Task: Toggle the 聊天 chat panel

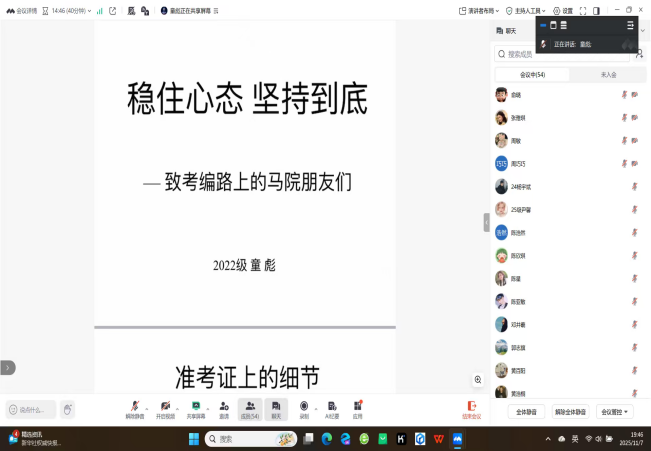Action: click(x=276, y=408)
